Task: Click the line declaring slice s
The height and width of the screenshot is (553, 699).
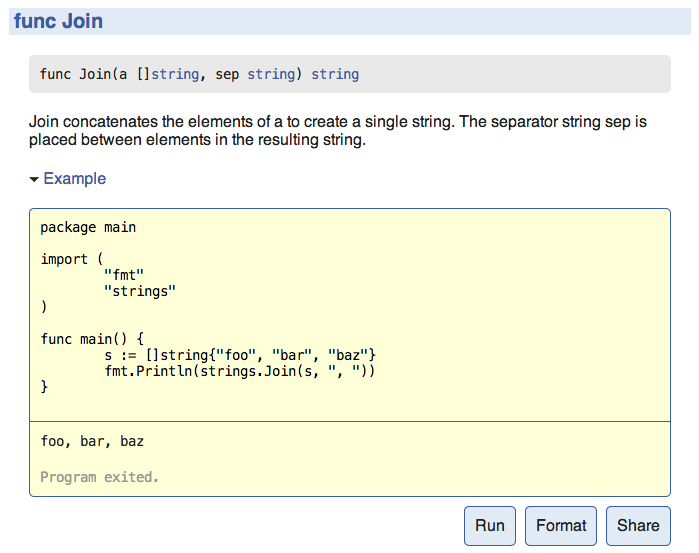Action: (239, 355)
